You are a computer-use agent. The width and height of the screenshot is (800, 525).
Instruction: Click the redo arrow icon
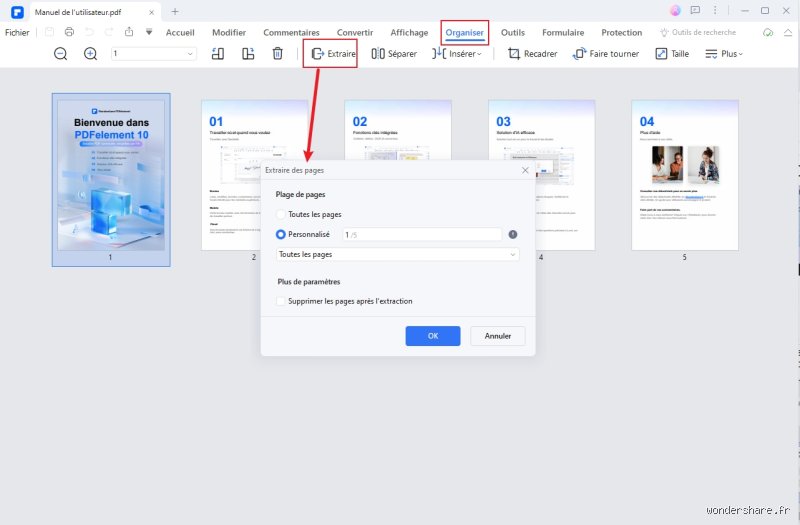point(109,32)
